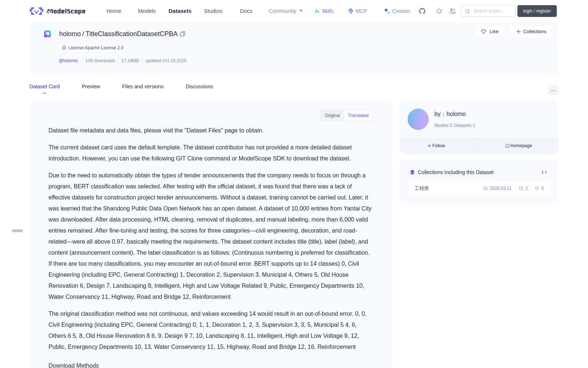Click holomo's round profile avatar
The image size is (588, 368).
pos(418,119)
